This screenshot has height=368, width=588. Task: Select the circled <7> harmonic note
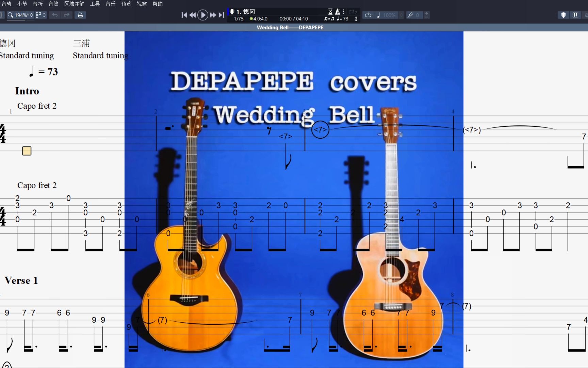[320, 130]
